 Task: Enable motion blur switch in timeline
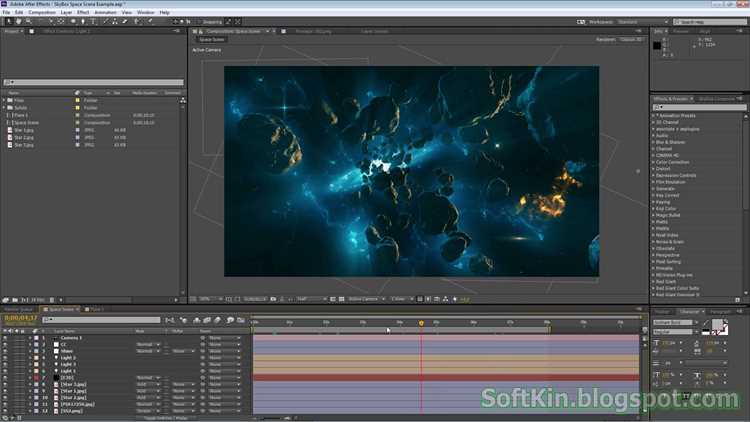218,320
